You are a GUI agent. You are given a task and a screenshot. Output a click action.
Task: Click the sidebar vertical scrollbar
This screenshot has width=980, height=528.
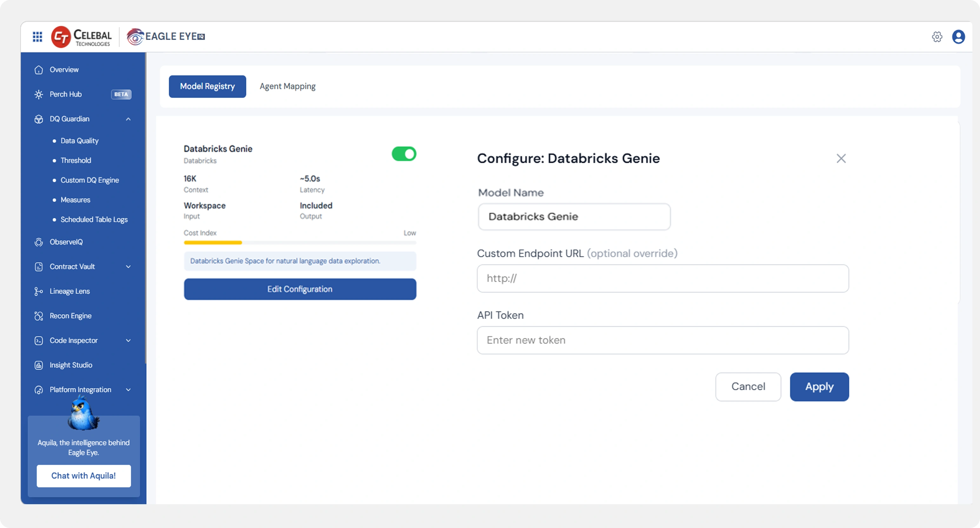click(x=145, y=208)
